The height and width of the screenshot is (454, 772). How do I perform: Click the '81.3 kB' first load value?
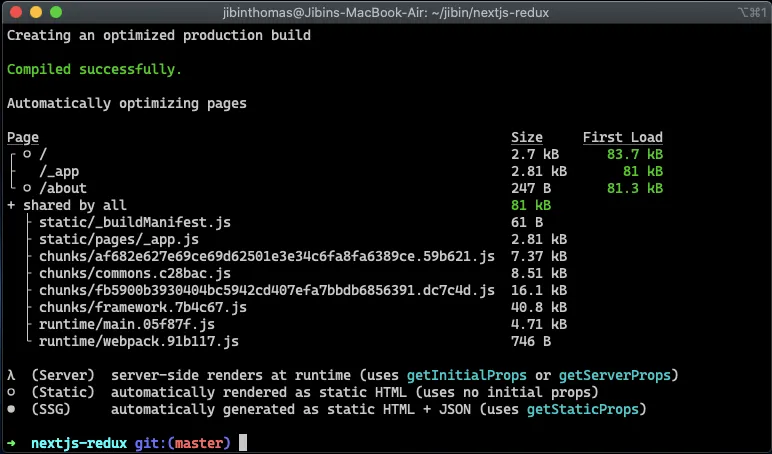635,188
